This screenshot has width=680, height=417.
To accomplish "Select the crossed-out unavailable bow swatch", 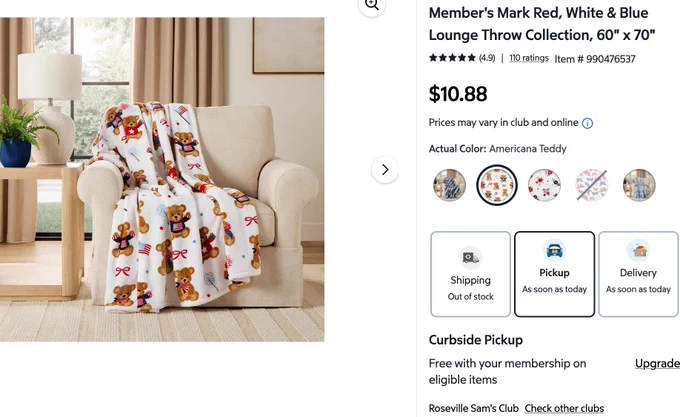I will (592, 185).
